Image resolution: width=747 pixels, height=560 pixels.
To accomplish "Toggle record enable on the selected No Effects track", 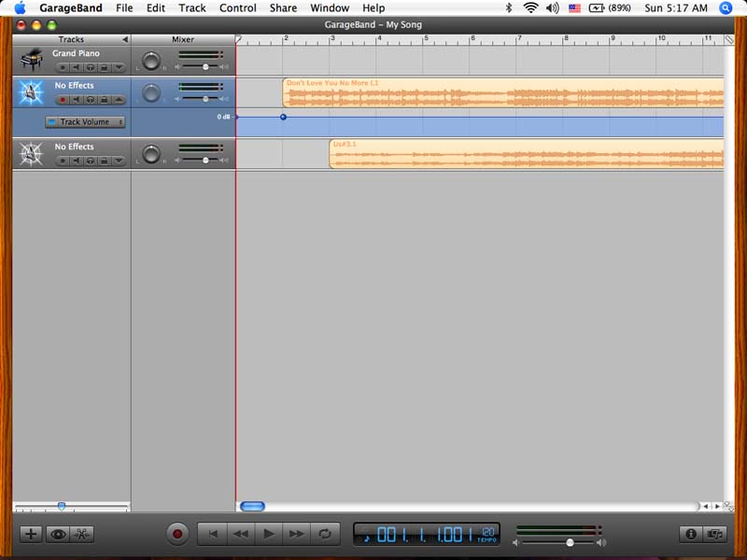I will 62,100.
